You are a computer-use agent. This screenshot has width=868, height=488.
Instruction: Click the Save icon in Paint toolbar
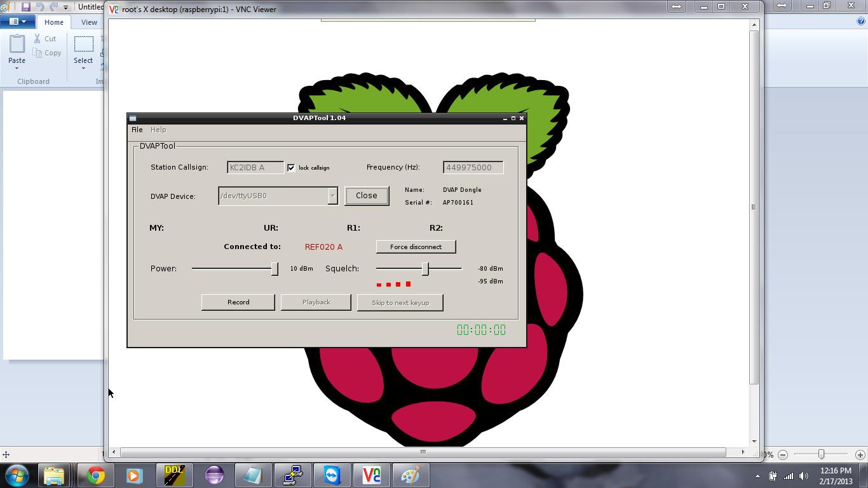(26, 6)
